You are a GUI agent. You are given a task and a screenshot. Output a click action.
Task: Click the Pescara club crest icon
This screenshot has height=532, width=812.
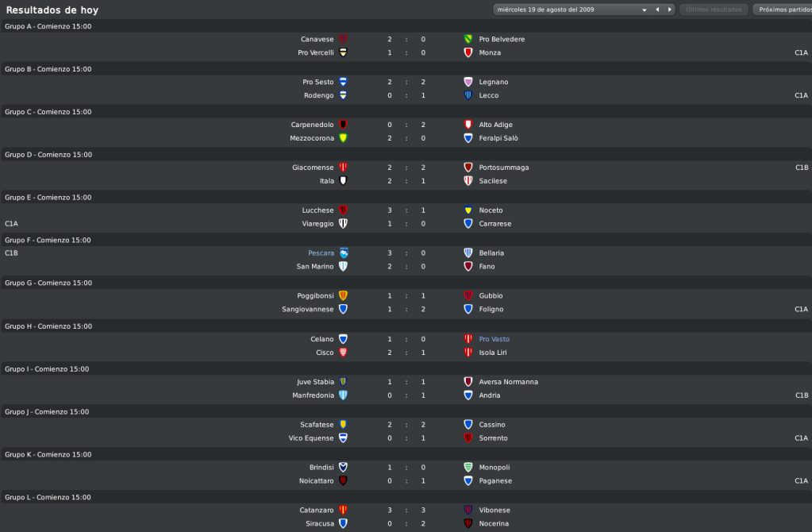344,253
